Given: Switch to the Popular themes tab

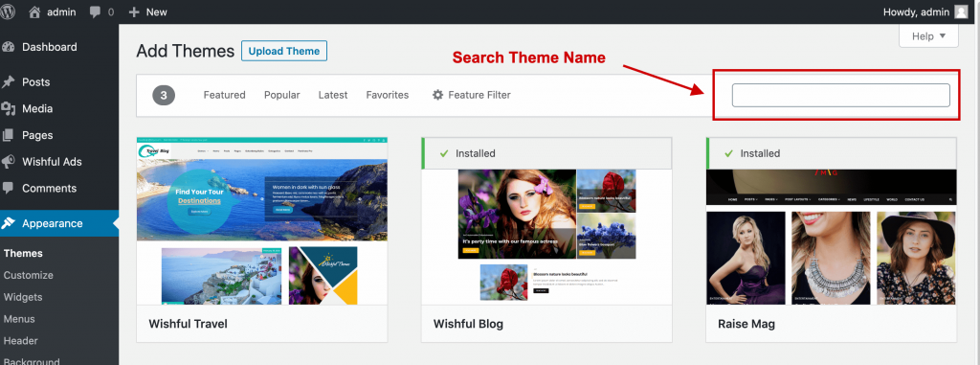Looking at the screenshot, I should pyautogui.click(x=282, y=95).
